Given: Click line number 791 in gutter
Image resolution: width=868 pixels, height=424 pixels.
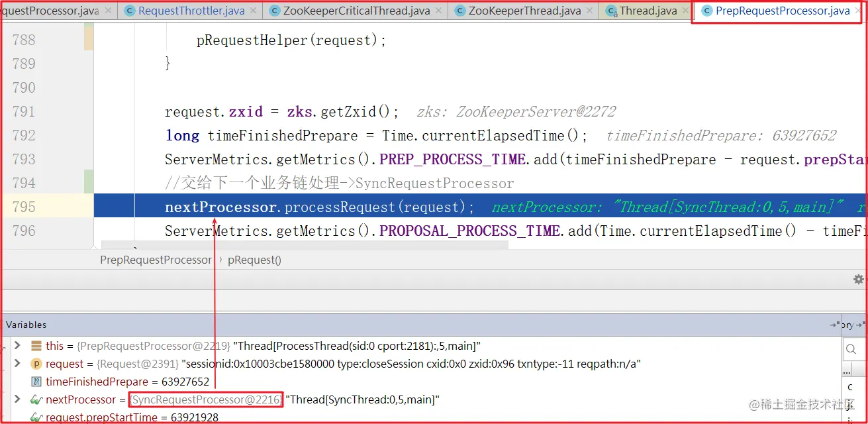Looking at the screenshot, I should coord(24,111).
